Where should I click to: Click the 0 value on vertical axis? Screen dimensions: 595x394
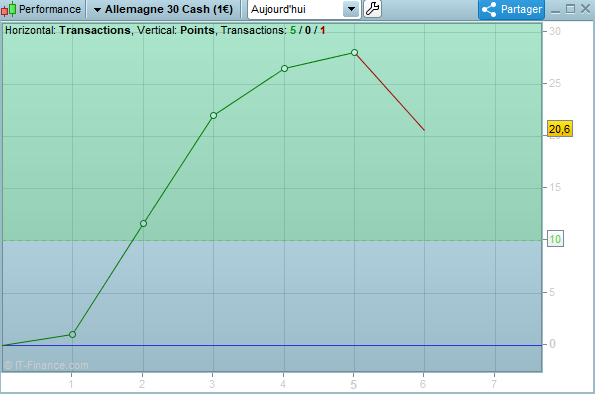(x=552, y=344)
